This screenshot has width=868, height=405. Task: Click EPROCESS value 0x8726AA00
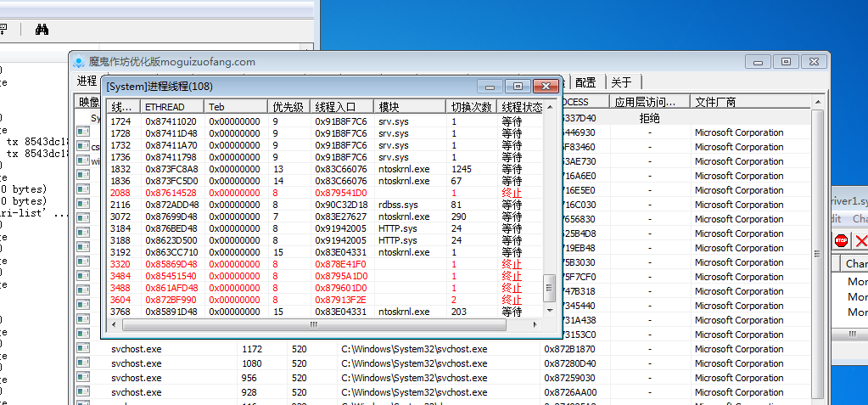click(570, 392)
